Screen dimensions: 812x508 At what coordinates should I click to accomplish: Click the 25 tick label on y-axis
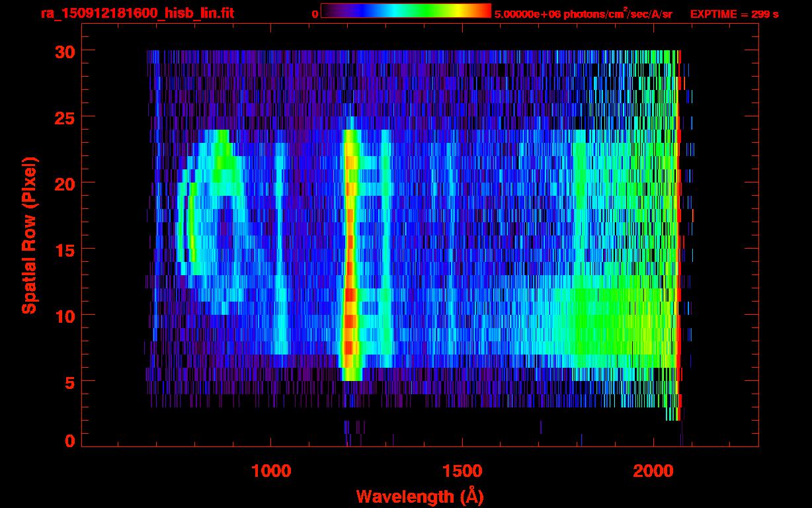click(x=63, y=117)
